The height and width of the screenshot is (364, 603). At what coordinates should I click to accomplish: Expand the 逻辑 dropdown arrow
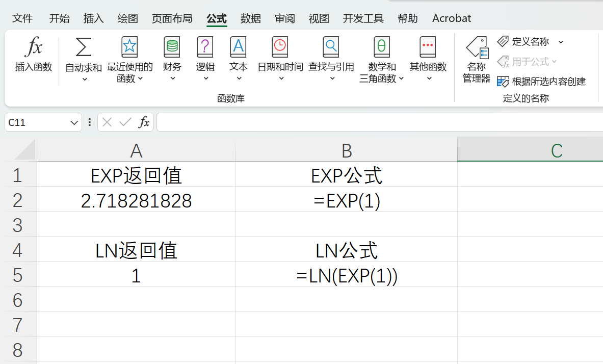tap(206, 79)
